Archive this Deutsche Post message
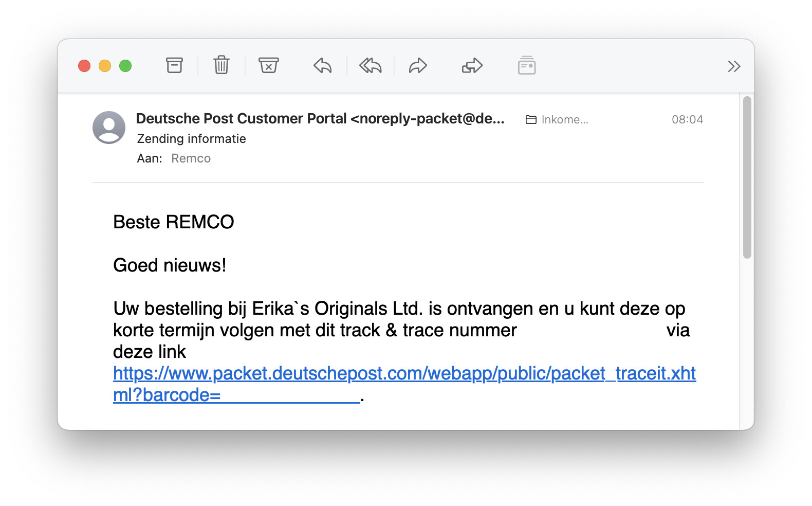 tap(174, 65)
